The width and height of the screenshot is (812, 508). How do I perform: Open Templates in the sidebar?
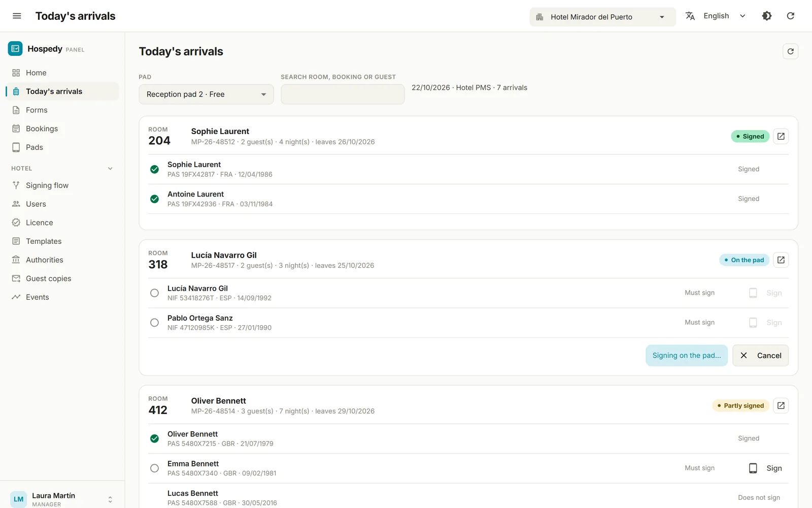62,241
